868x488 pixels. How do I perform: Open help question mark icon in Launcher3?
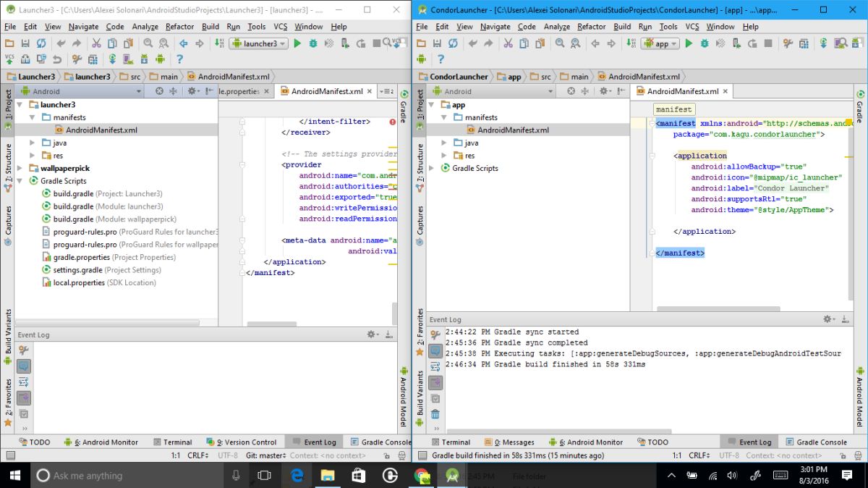click(180, 59)
